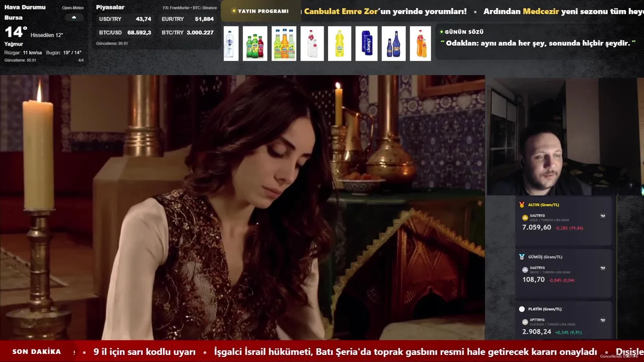Click the city name Bursa
644x362 pixels.
[14, 18]
